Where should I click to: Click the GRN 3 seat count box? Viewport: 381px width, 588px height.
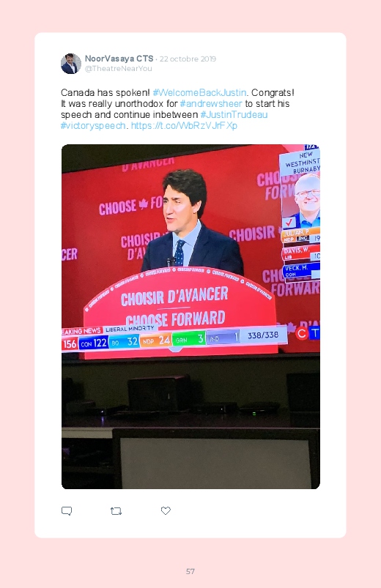tap(189, 339)
